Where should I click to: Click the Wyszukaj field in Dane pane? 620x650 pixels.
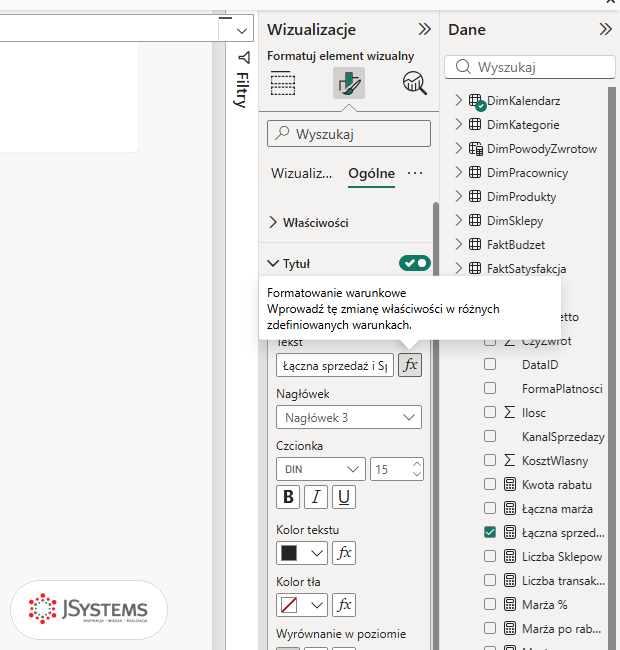click(530, 67)
